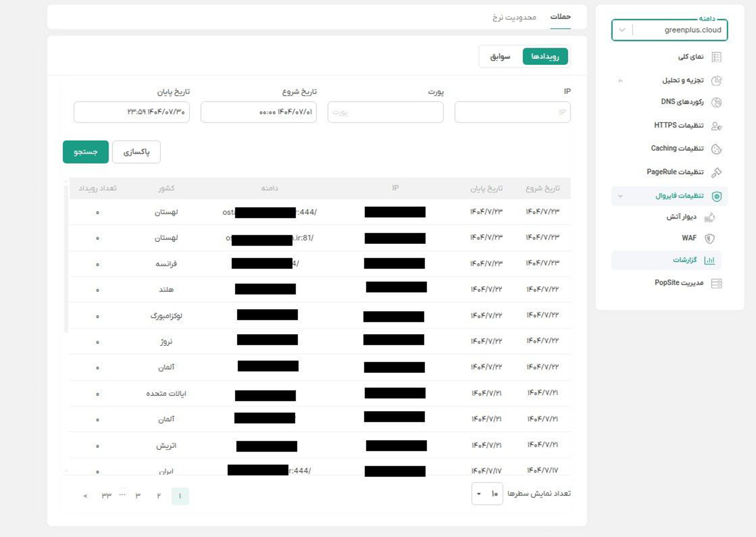Expand the تجزیه و تحلیل section chevron
The image size is (756, 537).
pos(620,81)
